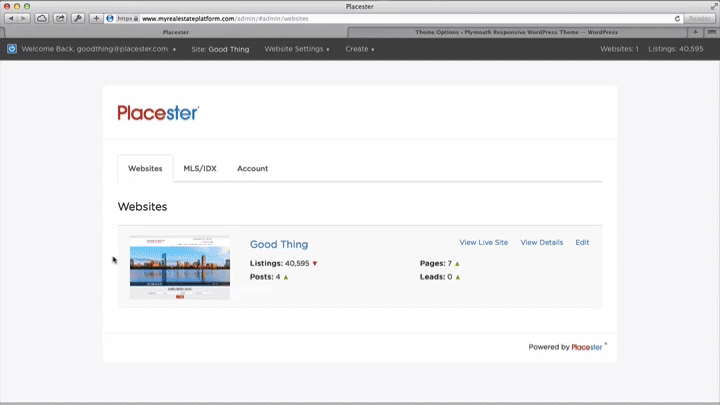Image resolution: width=720 pixels, height=405 pixels.
Task: Click the Posts: 4 stat text
Action: (x=265, y=277)
